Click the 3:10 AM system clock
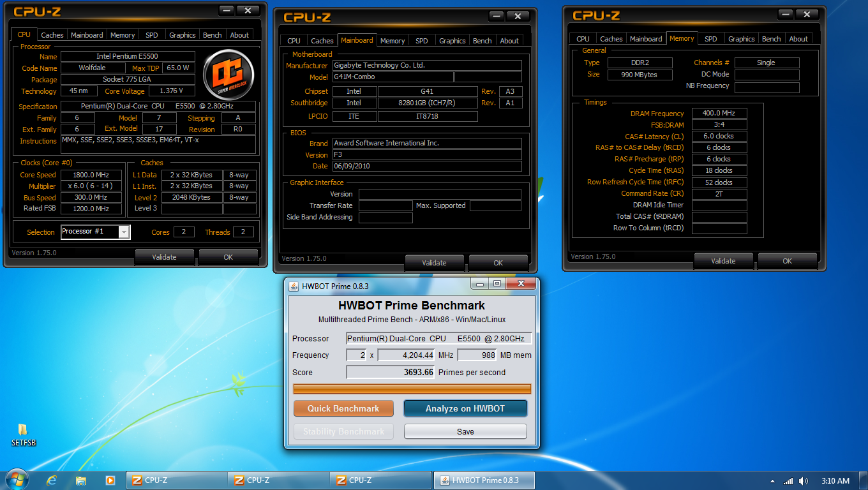 (835, 481)
